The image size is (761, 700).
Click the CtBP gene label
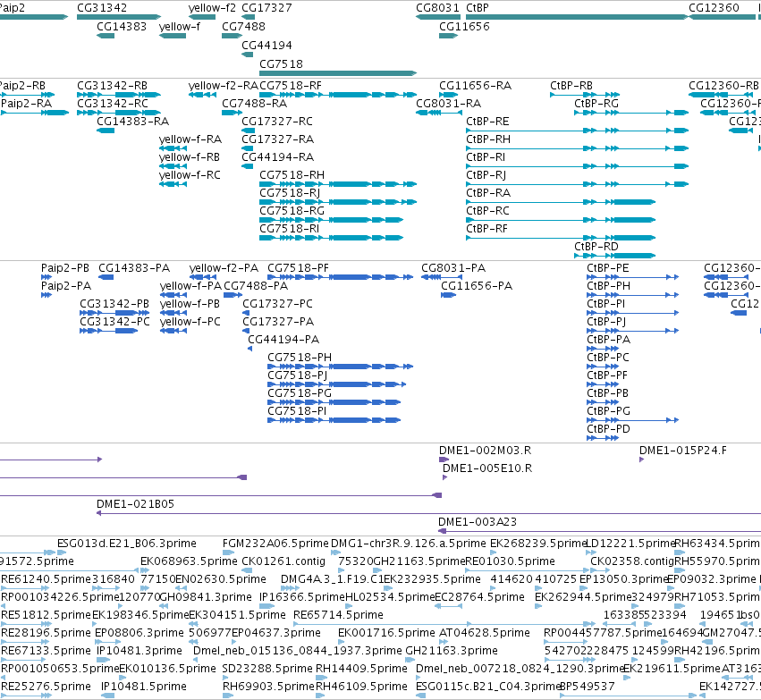pos(478,8)
